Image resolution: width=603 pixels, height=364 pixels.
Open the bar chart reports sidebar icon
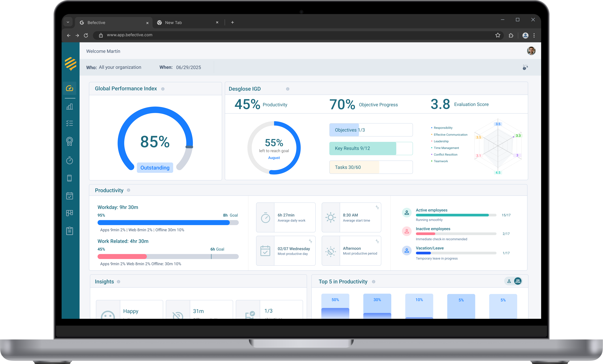click(70, 106)
